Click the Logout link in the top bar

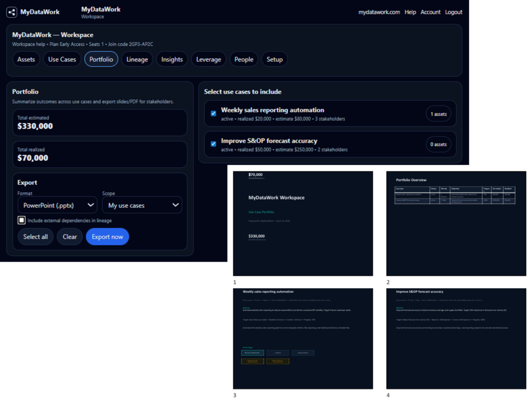click(454, 12)
